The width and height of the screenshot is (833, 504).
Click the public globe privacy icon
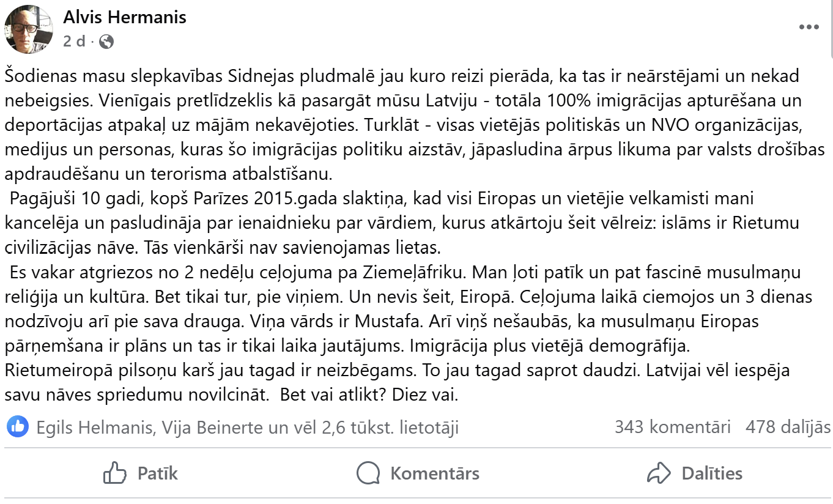[x=106, y=42]
